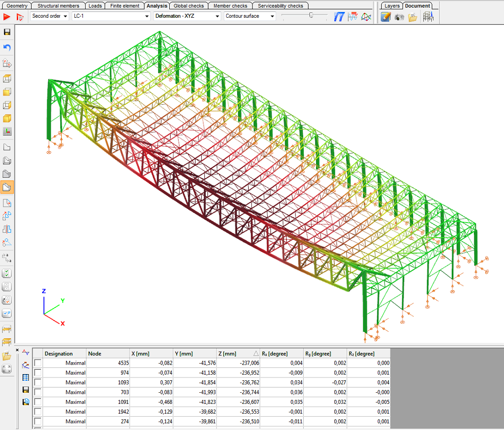Select checkbox next to node 1942

coord(38,412)
